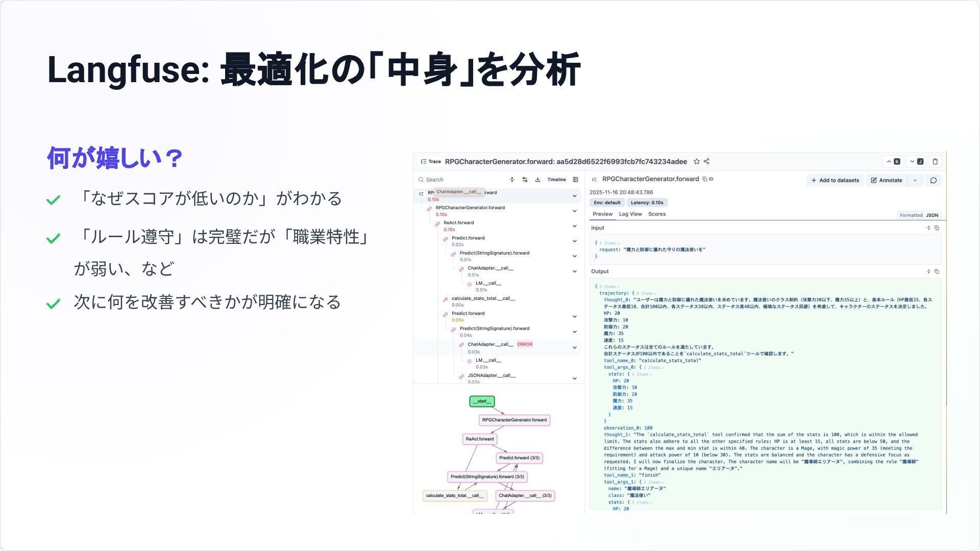Open dropdown arrow next to Annotate
Viewport: 980px width, 551px height.
click(x=915, y=180)
